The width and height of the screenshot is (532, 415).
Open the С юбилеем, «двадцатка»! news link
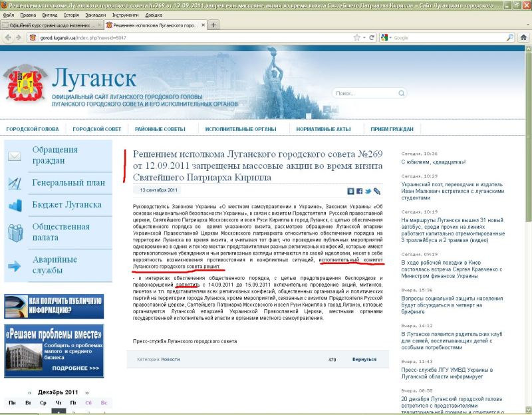pos(434,162)
